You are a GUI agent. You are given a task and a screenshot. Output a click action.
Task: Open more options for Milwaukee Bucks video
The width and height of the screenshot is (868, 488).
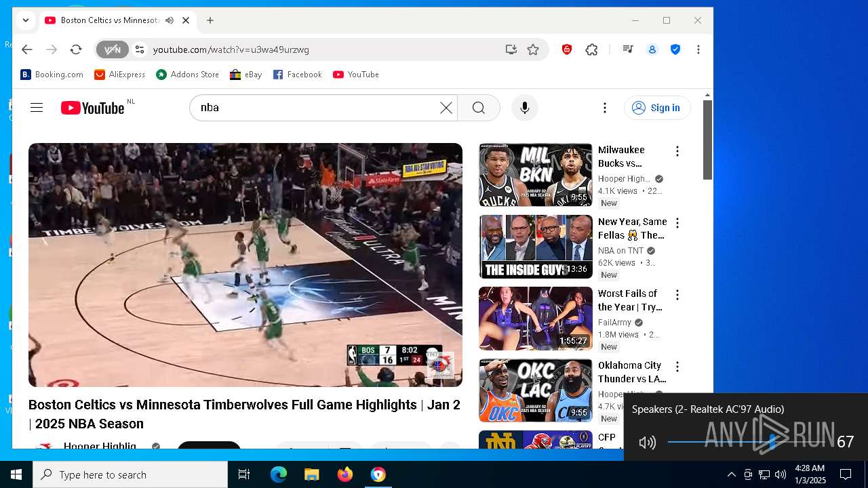coord(677,151)
